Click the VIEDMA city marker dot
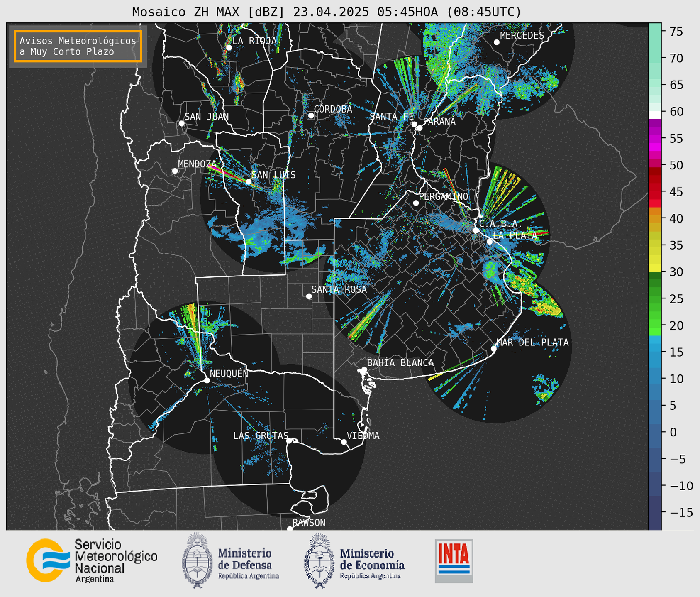This screenshot has width=700, height=597. pyautogui.click(x=344, y=442)
